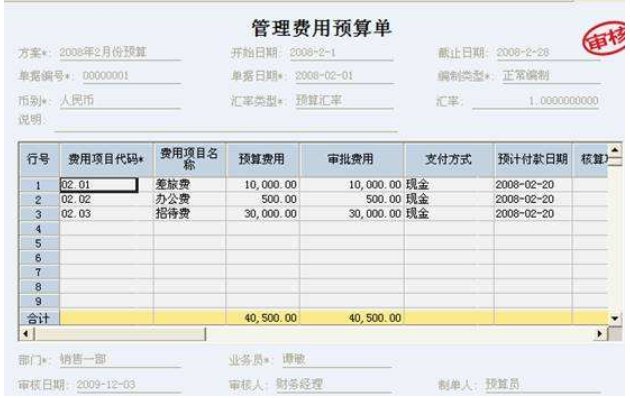Screen dimensions: 630x398
Task: Click the 汇率 field 1.0000000000
Action: tap(536, 101)
